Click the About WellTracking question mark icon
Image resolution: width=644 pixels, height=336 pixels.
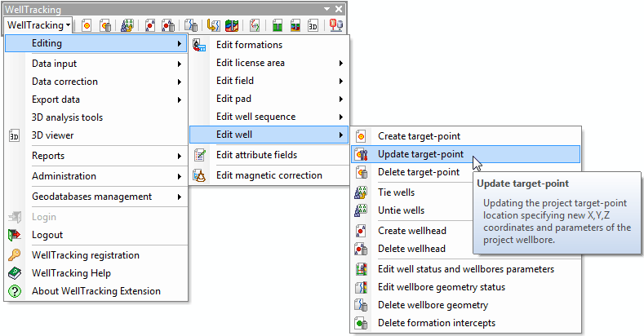(15, 291)
